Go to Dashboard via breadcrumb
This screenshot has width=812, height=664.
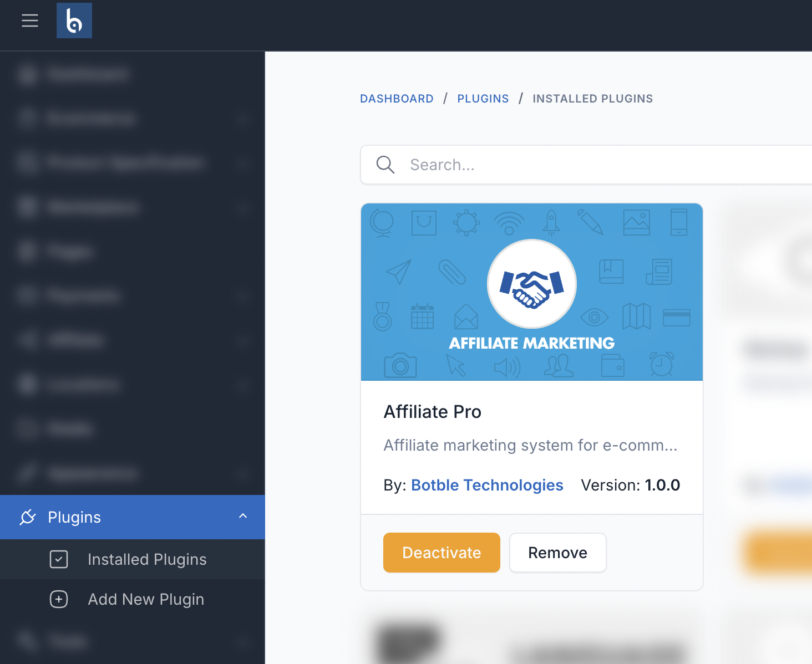(x=397, y=99)
